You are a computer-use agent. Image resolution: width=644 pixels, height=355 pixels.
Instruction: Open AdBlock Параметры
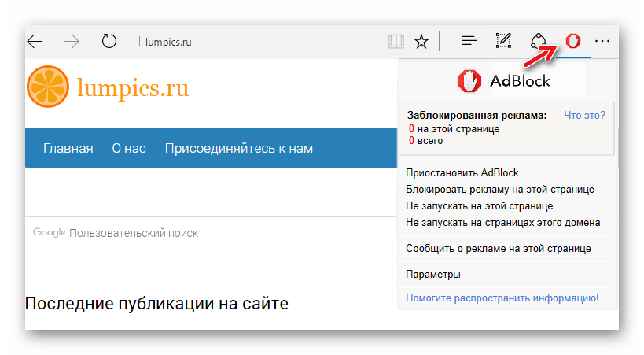(432, 274)
